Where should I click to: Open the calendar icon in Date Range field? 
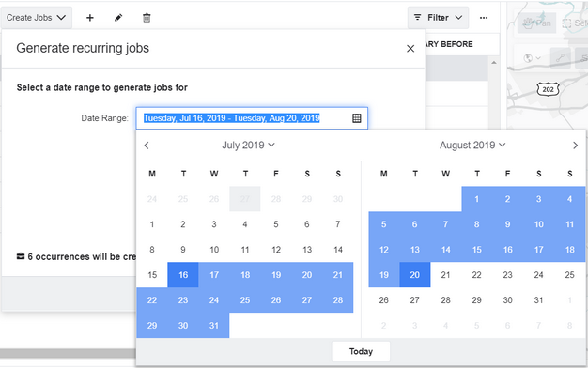(x=357, y=118)
